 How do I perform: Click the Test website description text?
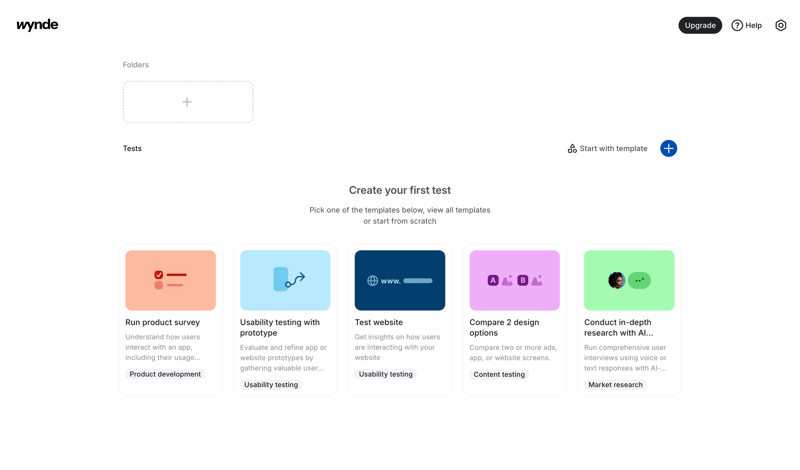397,347
